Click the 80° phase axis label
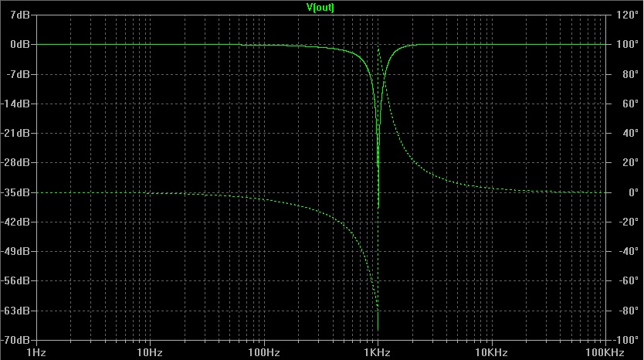The image size is (644, 360). point(630,74)
